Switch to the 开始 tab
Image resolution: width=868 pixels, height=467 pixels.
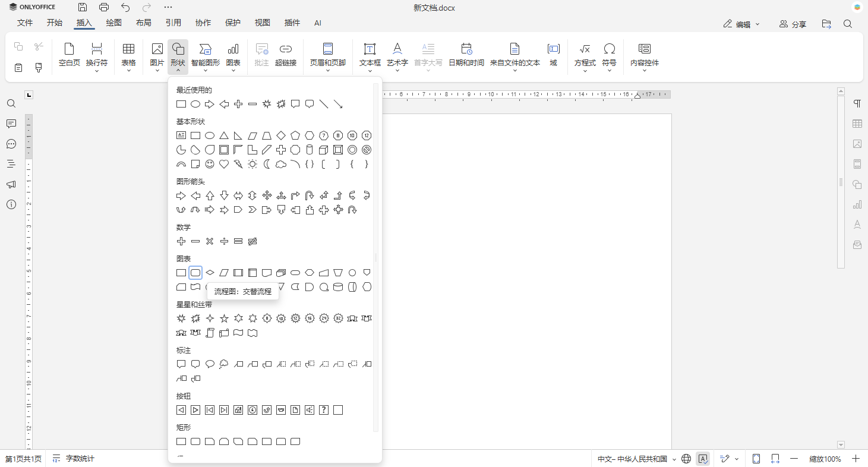(x=55, y=23)
